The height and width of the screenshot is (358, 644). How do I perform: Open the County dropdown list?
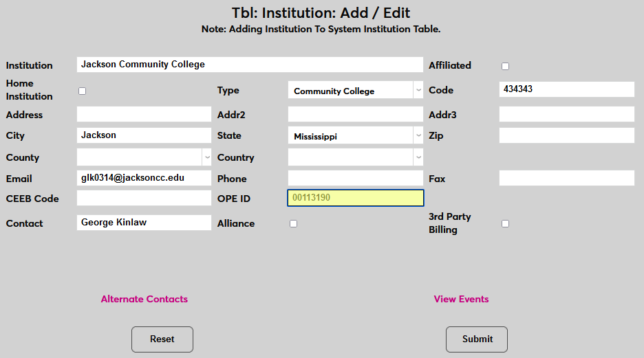(144, 157)
